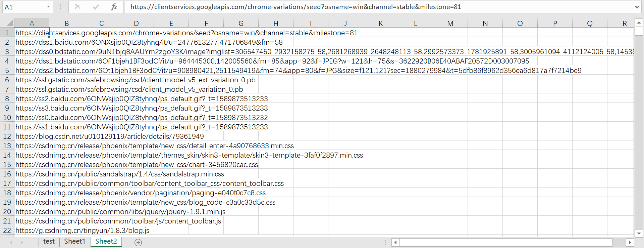Select cell with client_model_v5_ext_variation_0.pb URL

click(32, 80)
